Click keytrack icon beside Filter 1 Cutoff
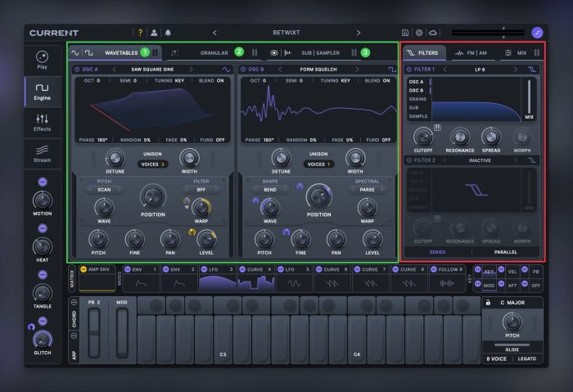Image resolution: width=573 pixels, height=392 pixels. point(437,128)
